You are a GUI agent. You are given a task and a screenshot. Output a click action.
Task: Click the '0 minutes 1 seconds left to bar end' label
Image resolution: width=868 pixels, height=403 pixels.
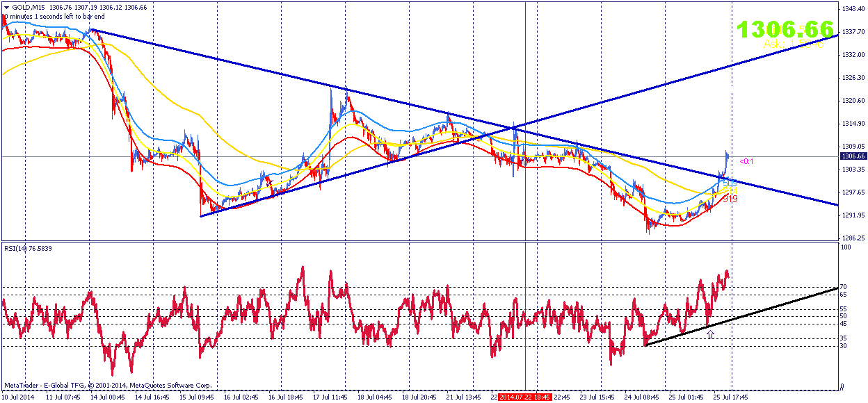(54, 16)
